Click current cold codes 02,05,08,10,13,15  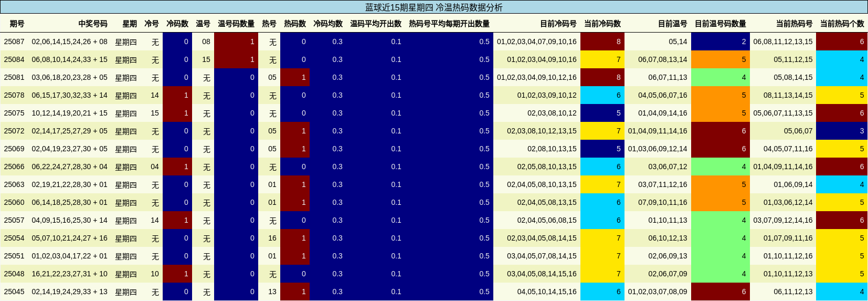[547, 167]
